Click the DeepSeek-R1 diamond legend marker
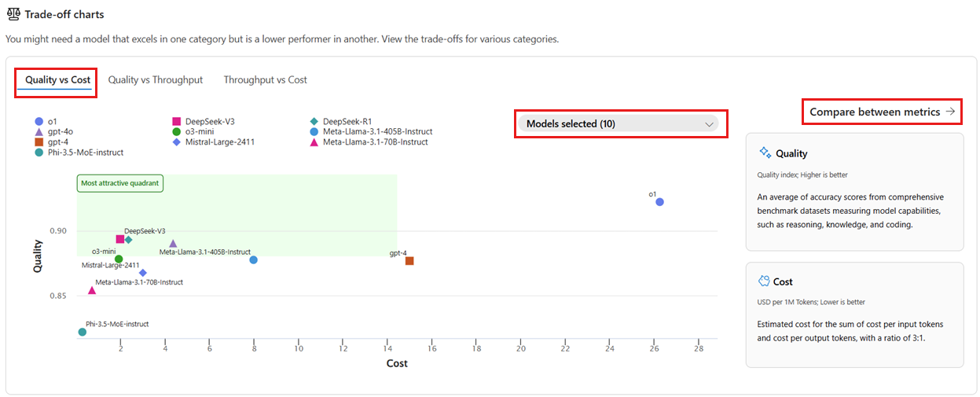Screen dimensions: 980x397 point(314,122)
